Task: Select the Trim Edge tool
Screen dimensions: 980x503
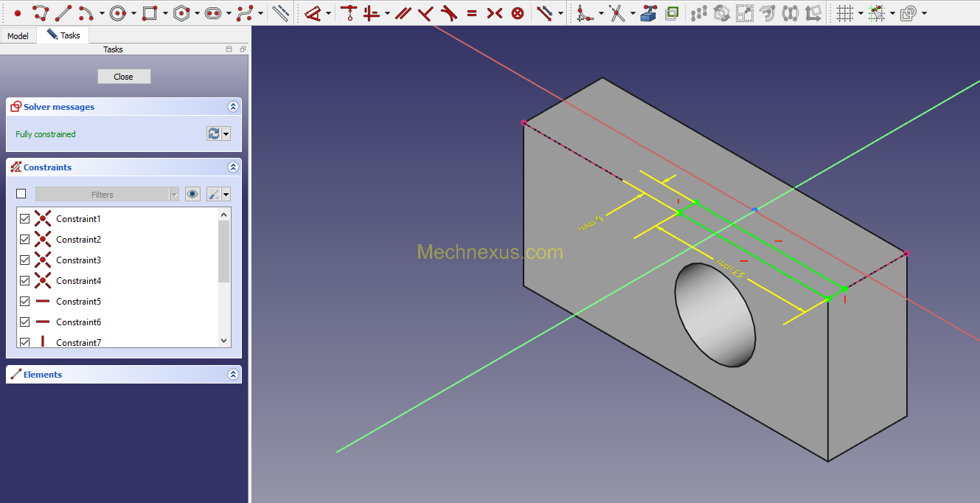Action: coord(616,13)
